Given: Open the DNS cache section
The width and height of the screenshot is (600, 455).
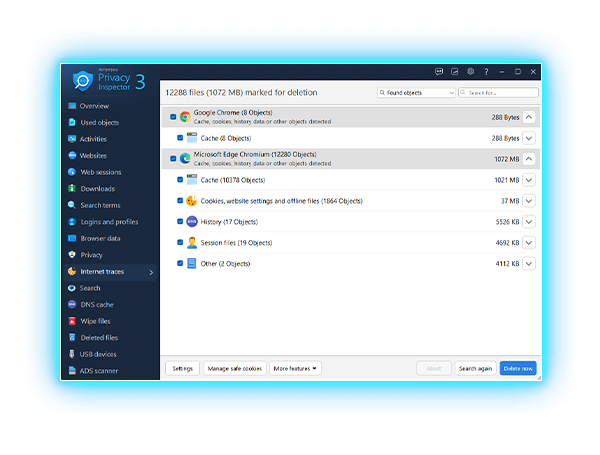Looking at the screenshot, I should coord(97,304).
